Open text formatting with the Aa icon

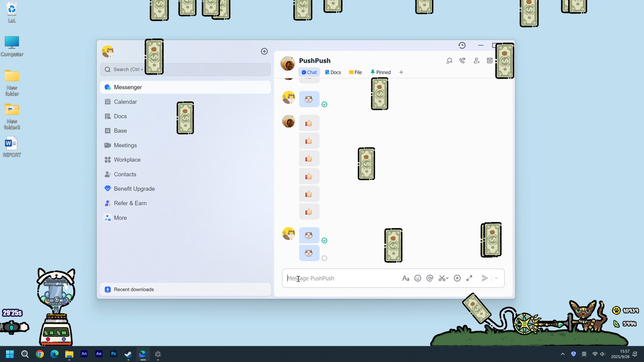406,278
